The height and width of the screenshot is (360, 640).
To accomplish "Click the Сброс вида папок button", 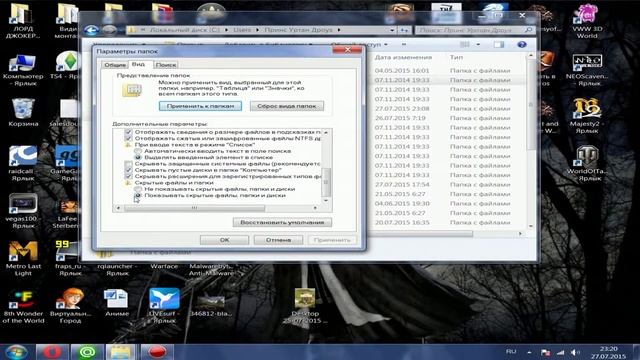I will 287,106.
